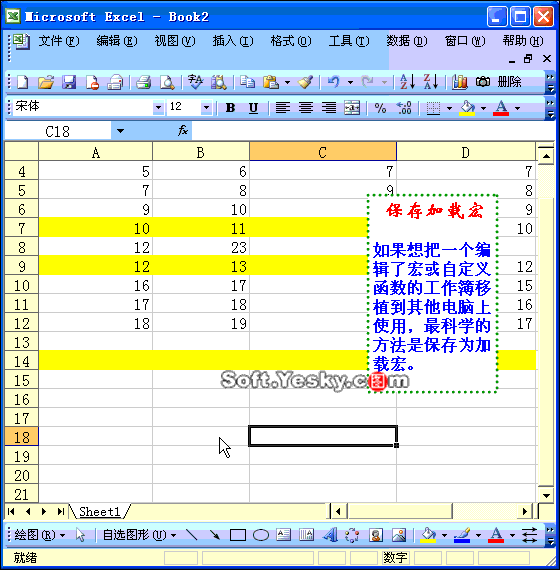Click the Research binoculars icon
The image size is (560, 570).
click(x=219, y=82)
